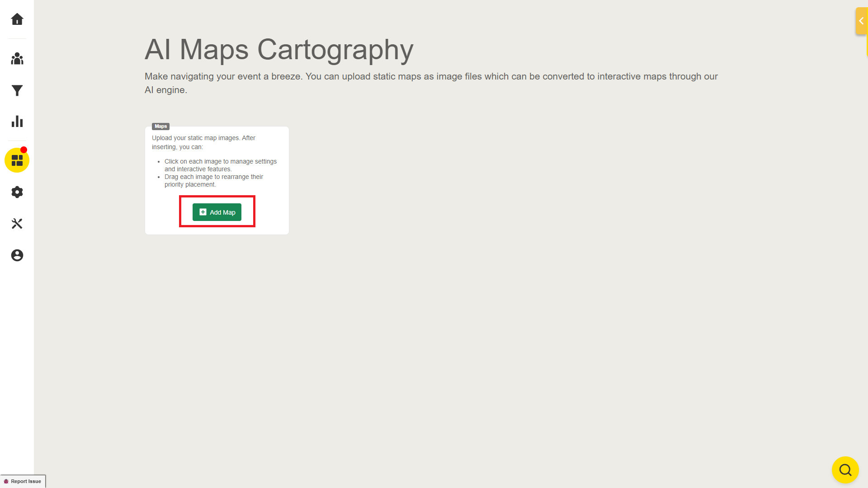868x488 pixels.
Task: Click the yellow dashboard grid icon
Action: [17, 160]
